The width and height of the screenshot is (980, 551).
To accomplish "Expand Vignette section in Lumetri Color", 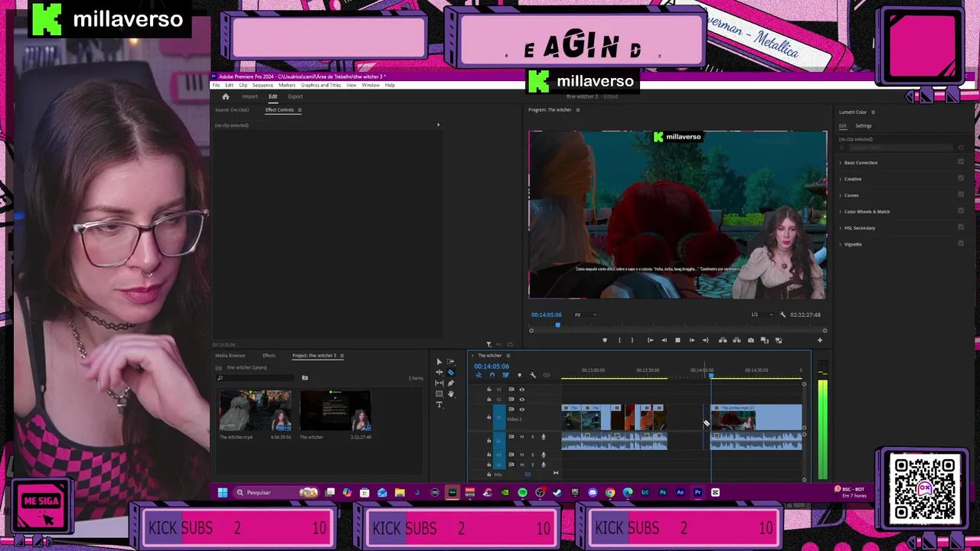I will [841, 244].
